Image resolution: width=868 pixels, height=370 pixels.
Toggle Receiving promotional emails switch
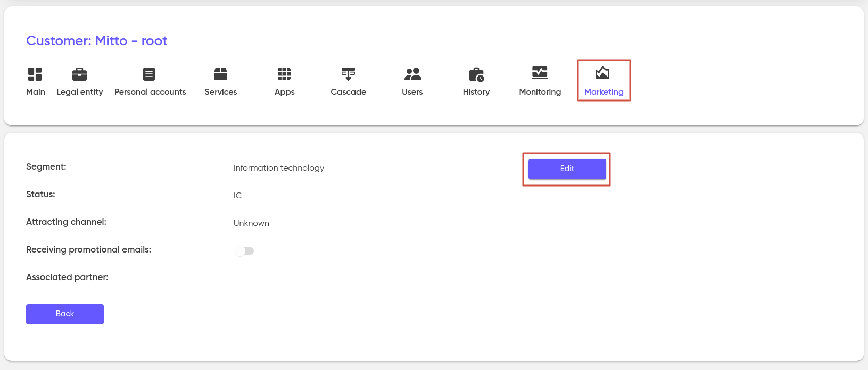pyautogui.click(x=244, y=251)
